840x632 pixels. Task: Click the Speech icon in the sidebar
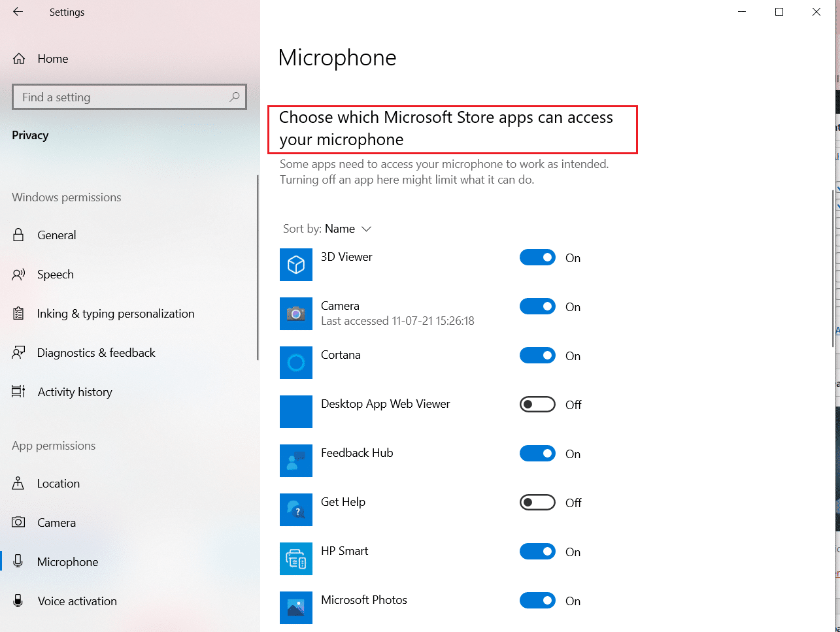(18, 274)
